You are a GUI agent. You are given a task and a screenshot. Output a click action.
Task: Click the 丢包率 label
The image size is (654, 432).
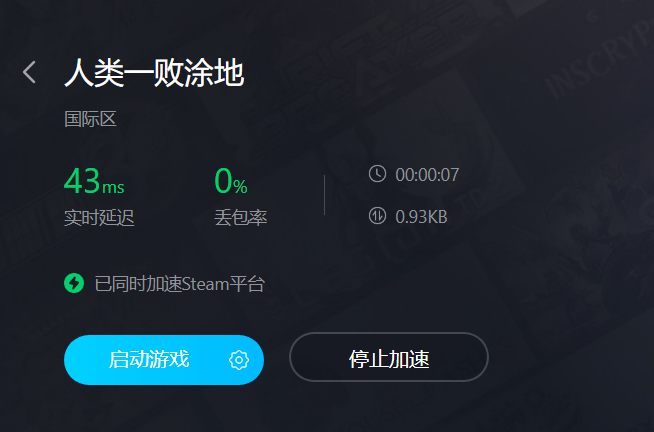point(241,218)
